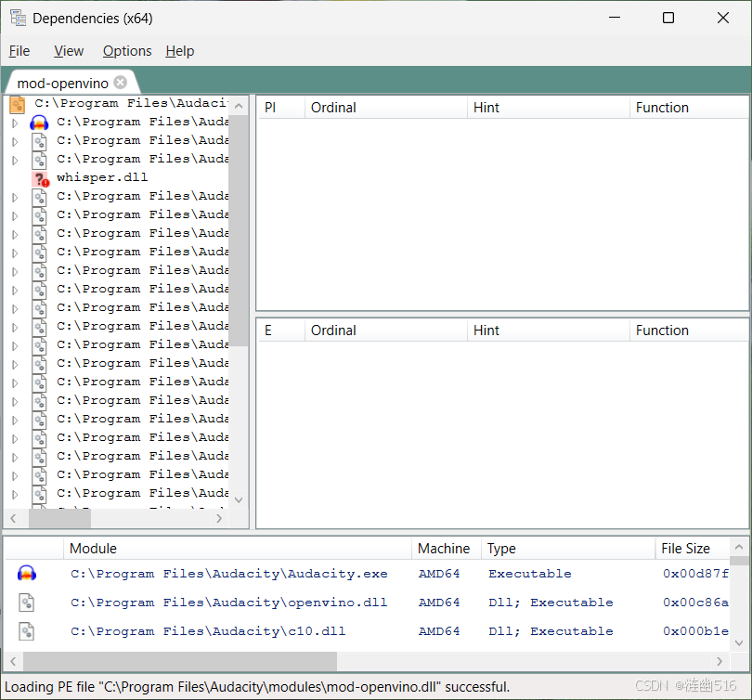Open the View menu

[69, 51]
